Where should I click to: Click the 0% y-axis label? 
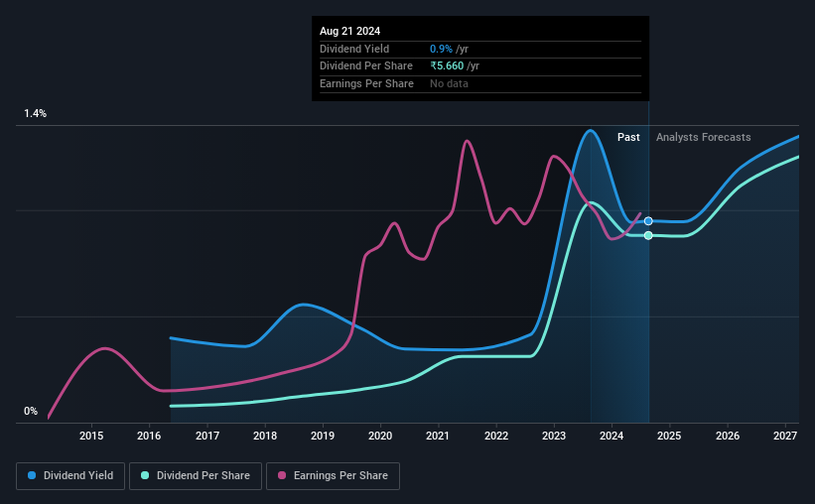tap(31, 411)
